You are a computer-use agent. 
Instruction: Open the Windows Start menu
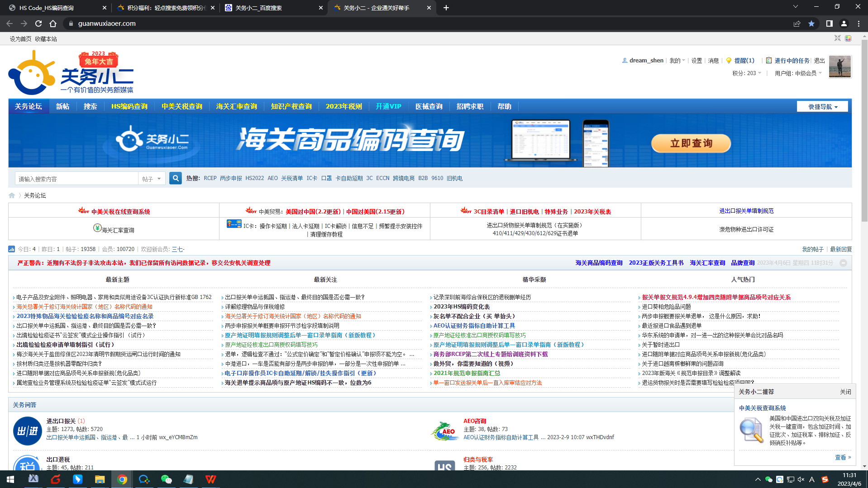click(x=10, y=479)
